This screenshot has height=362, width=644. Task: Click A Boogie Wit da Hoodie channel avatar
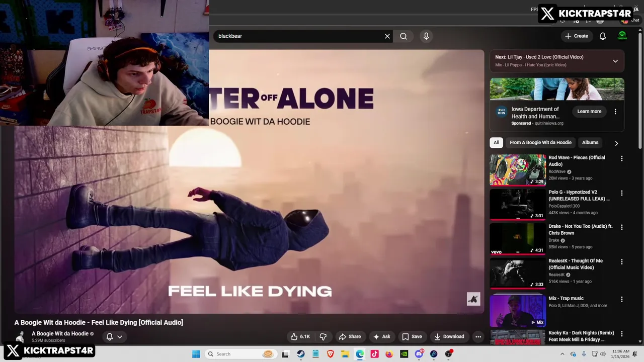coord(21,337)
